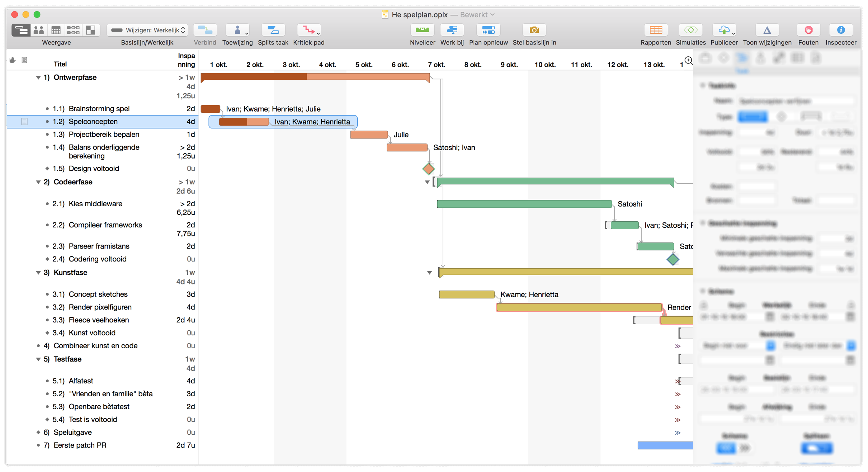The width and height of the screenshot is (868, 472).
Task: Click the Codering voltooid milestone diamond
Action: point(673,259)
